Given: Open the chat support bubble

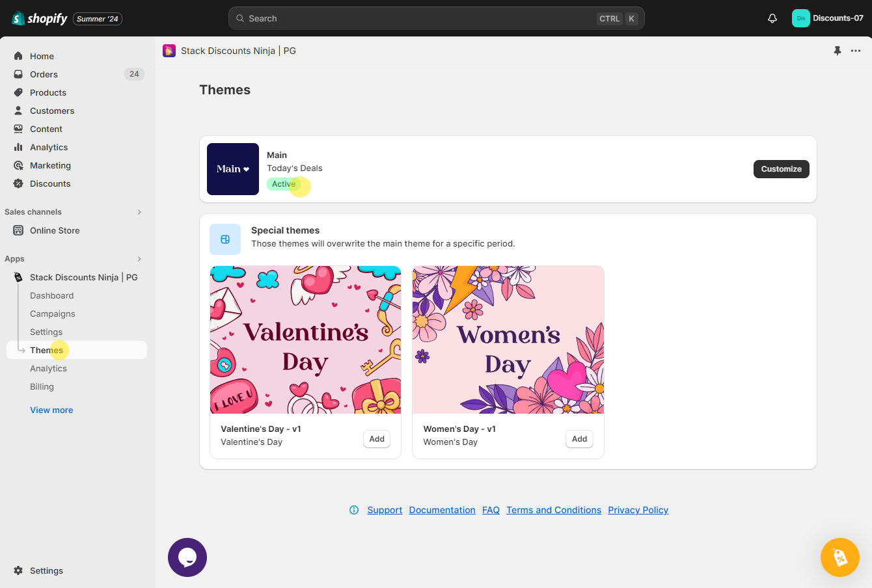Looking at the screenshot, I should [187, 557].
